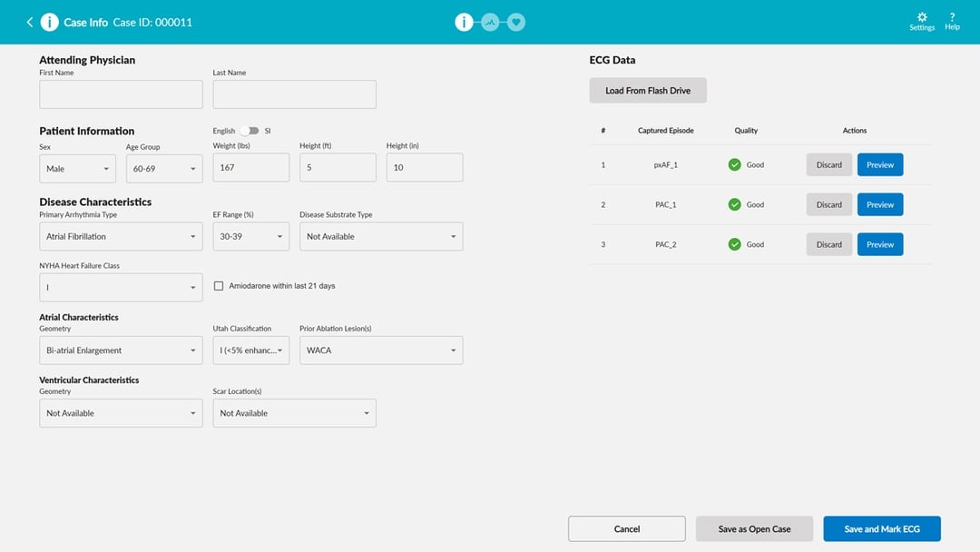This screenshot has height=552, width=980.
Task: Open the Sex dropdown
Action: [x=77, y=168]
